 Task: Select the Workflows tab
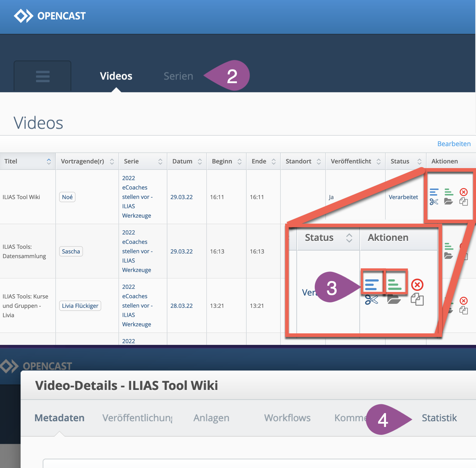tap(287, 418)
